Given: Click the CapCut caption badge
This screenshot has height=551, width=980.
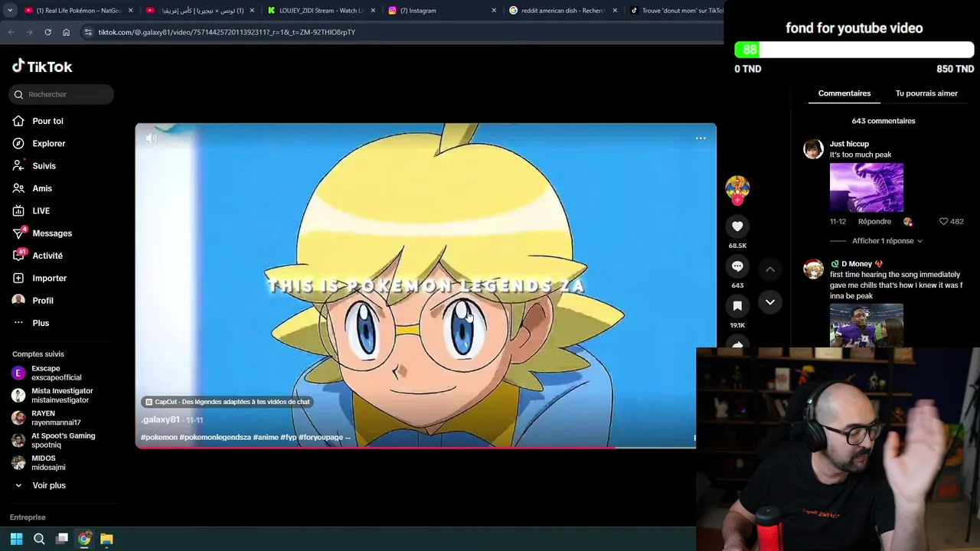Looking at the screenshot, I should tap(227, 402).
